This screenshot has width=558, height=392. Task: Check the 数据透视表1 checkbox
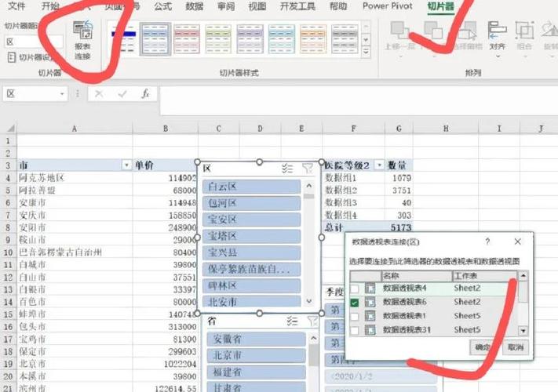(355, 316)
